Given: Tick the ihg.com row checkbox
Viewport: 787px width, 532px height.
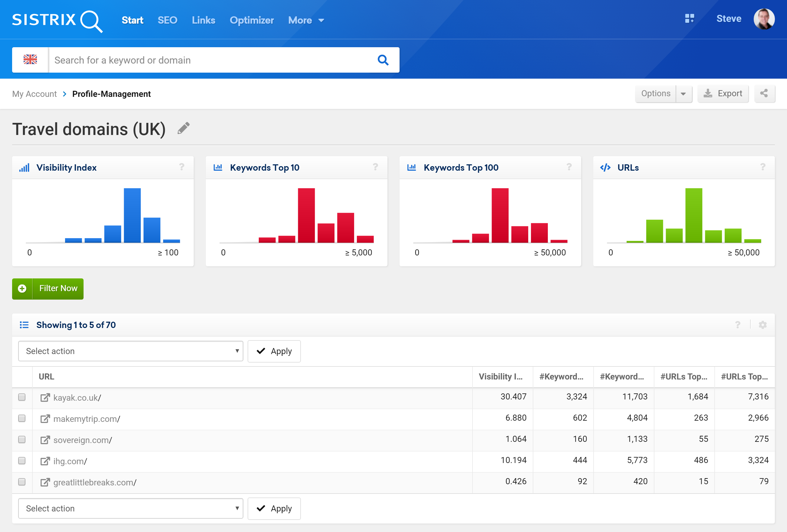Looking at the screenshot, I should [22, 461].
